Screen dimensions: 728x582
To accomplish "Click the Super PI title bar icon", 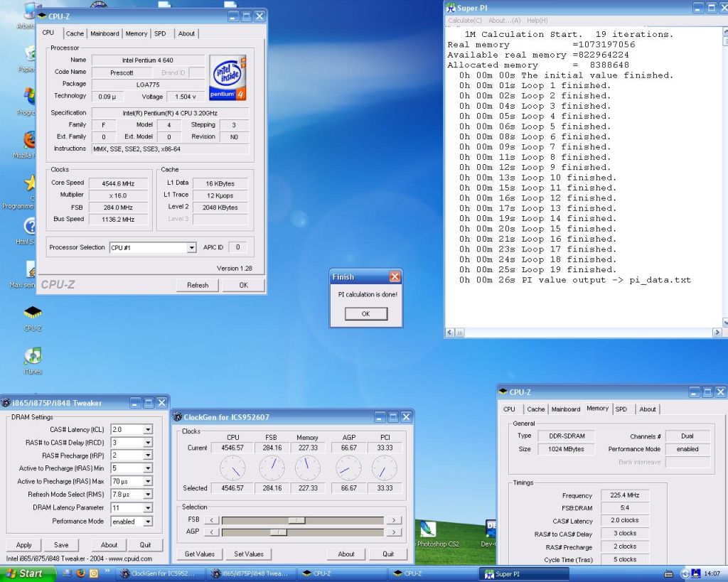I will point(450,8).
